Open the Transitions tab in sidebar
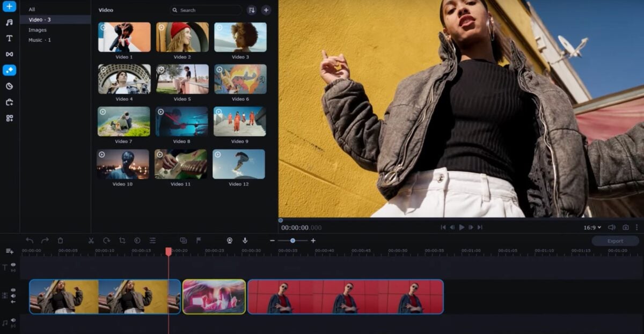This screenshot has height=334, width=644. tap(9, 54)
